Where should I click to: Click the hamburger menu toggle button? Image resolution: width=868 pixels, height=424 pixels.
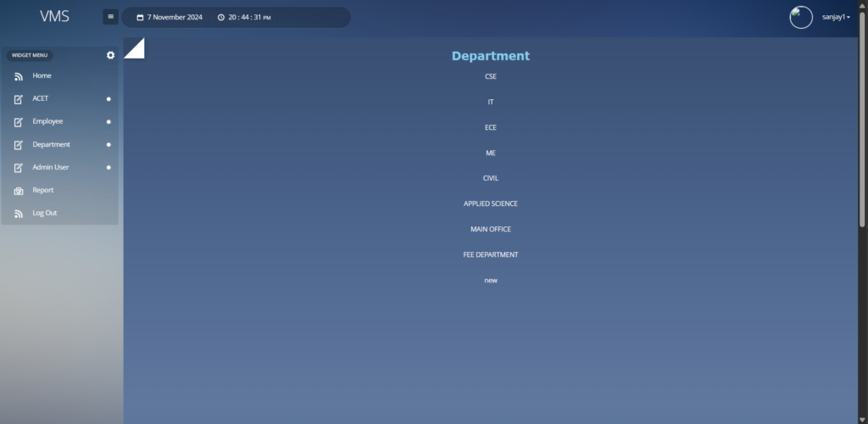click(110, 17)
